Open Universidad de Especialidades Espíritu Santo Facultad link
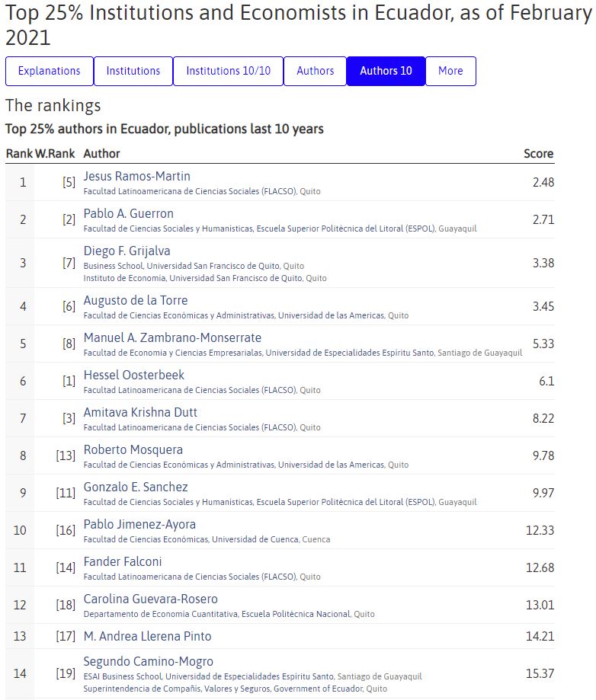 tap(258, 353)
